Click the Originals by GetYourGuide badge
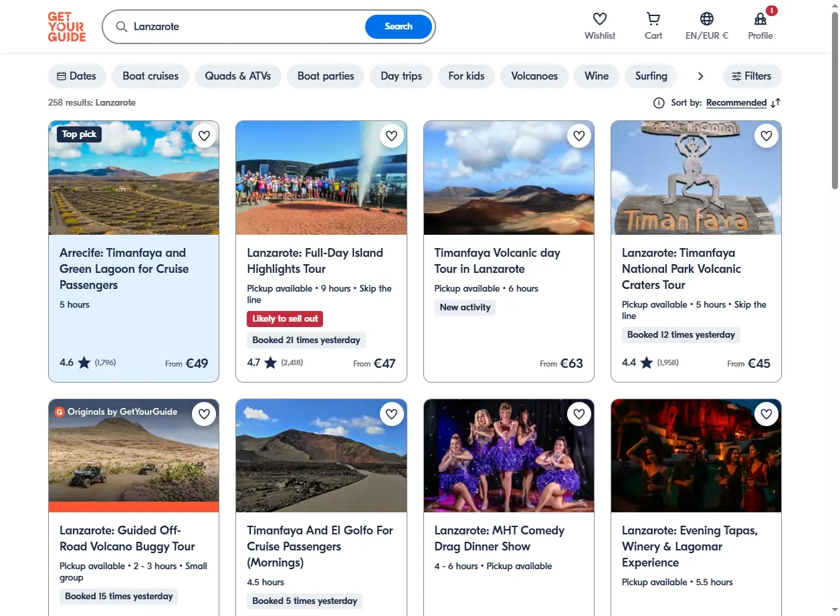840x616 pixels. 116,412
